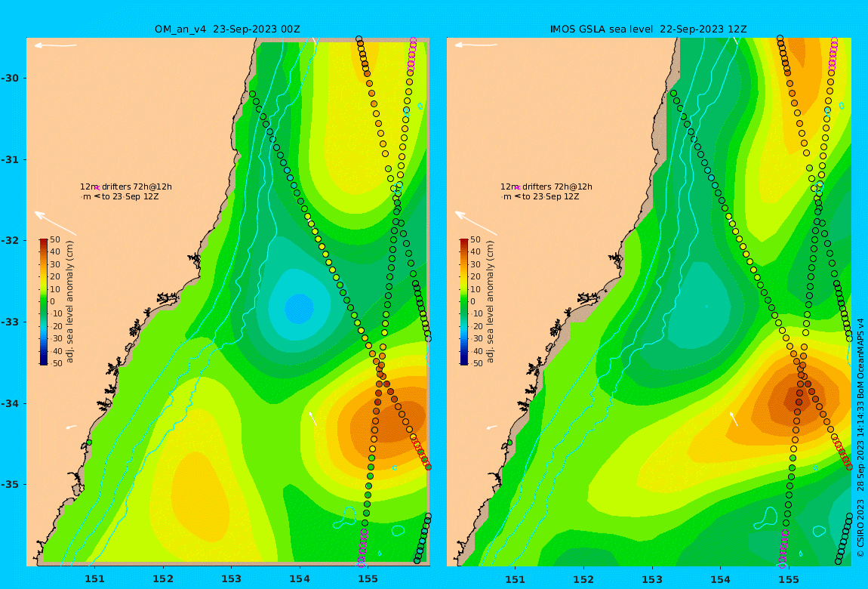This screenshot has height=589, width=868.
Task: Click the '0' tick label on OM_an_v4 colorbar
Action: pyautogui.click(x=53, y=302)
